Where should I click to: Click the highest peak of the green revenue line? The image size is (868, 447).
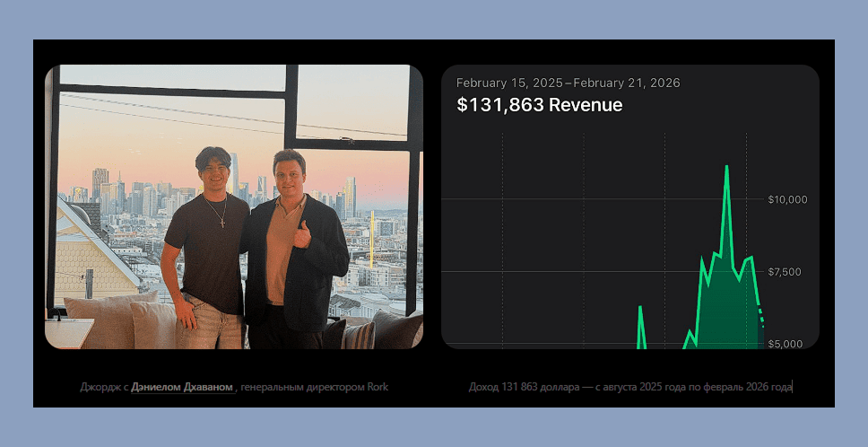tap(726, 167)
